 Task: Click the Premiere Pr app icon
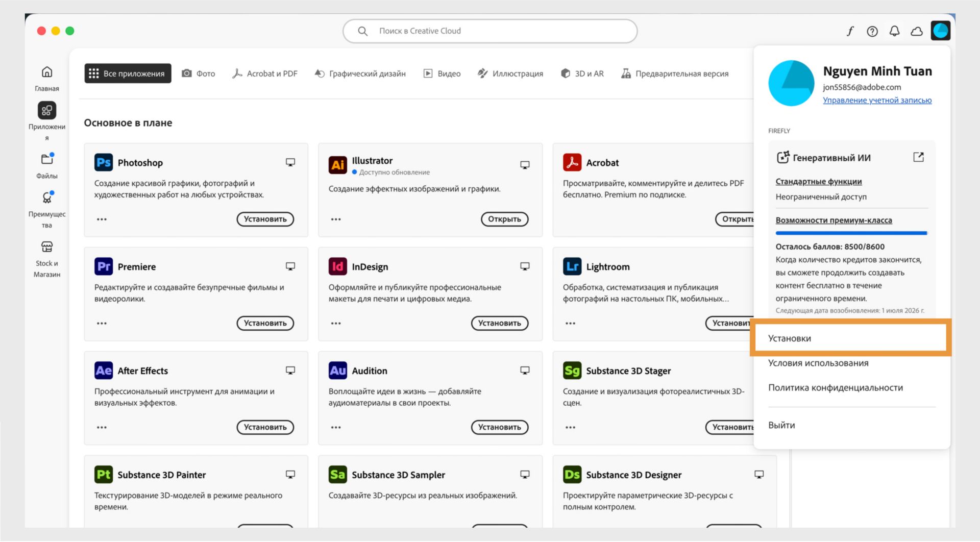pos(104,266)
